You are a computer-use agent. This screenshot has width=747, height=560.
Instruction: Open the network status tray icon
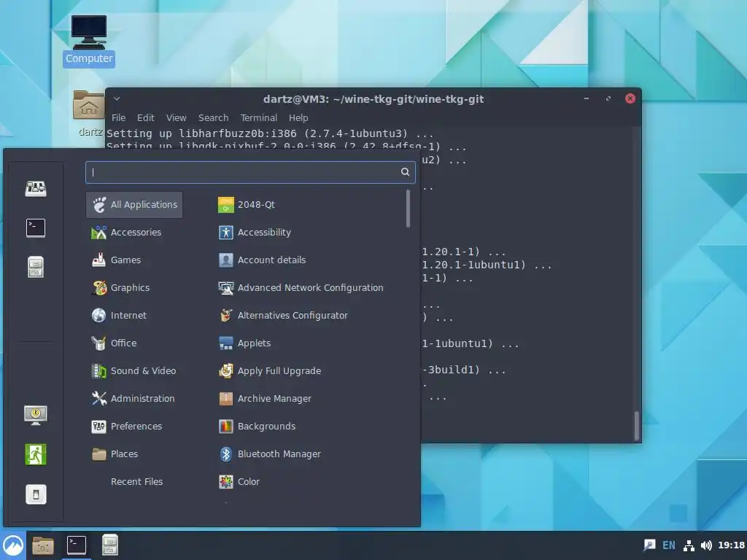coord(689,545)
